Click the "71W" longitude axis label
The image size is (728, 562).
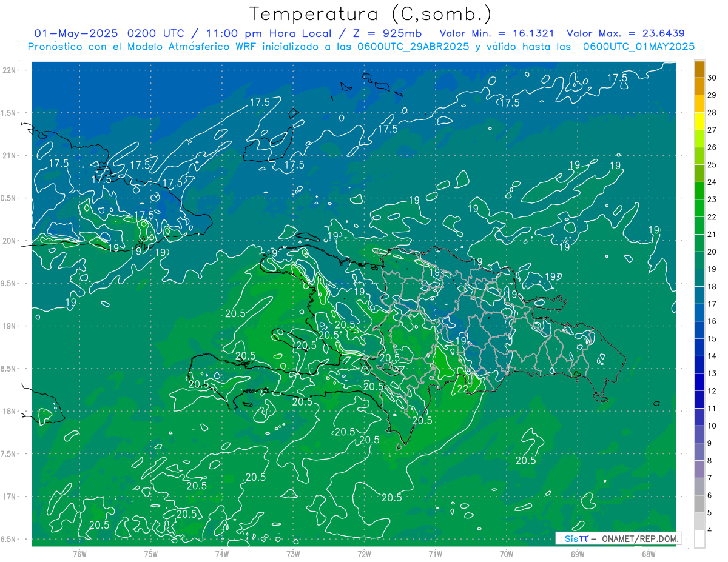pyautogui.click(x=435, y=554)
